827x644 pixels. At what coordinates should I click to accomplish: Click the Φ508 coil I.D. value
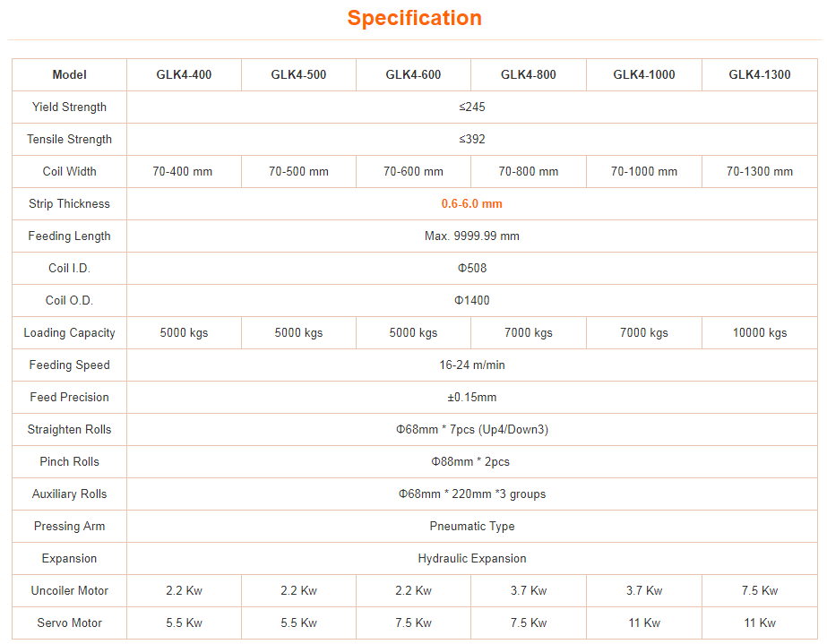[472, 268]
